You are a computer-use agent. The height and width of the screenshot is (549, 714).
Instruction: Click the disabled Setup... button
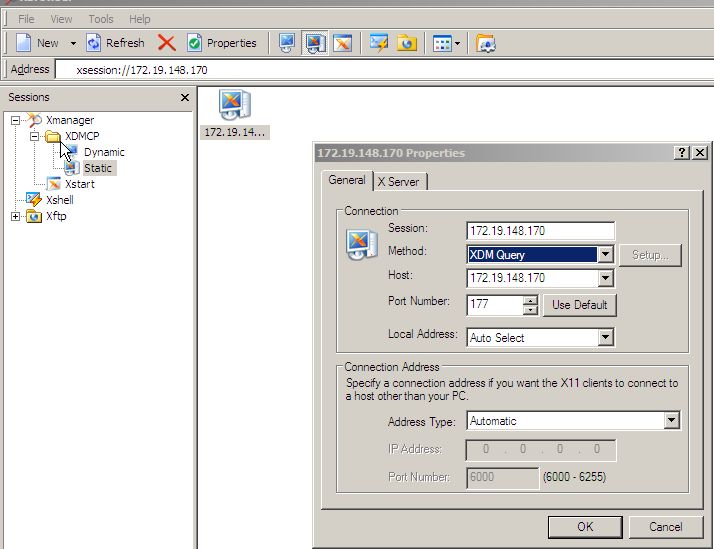tap(650, 255)
